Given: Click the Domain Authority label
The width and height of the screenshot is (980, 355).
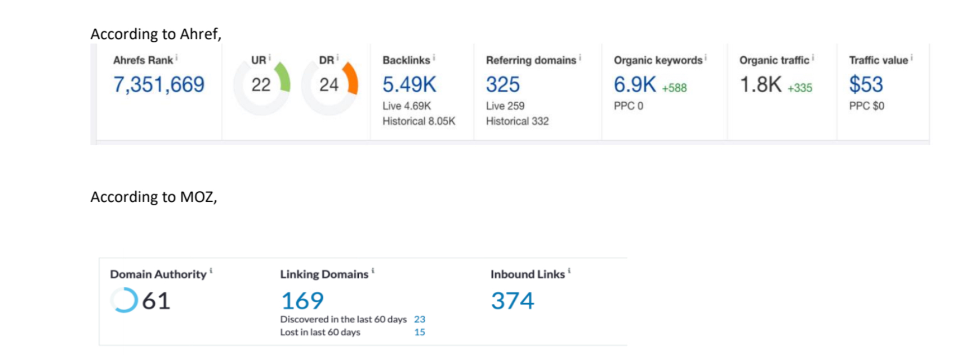Looking at the screenshot, I should 158,274.
